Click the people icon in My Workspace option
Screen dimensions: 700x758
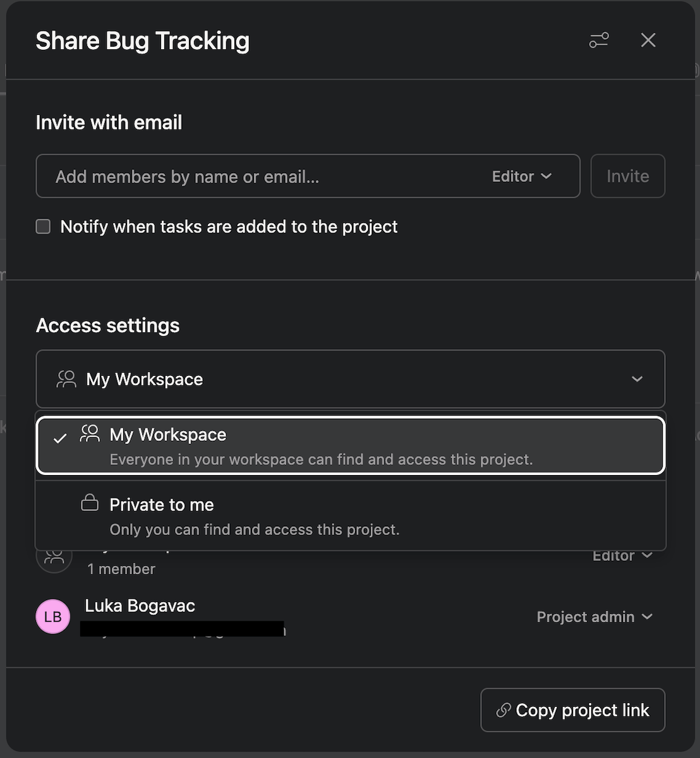[x=90, y=434]
